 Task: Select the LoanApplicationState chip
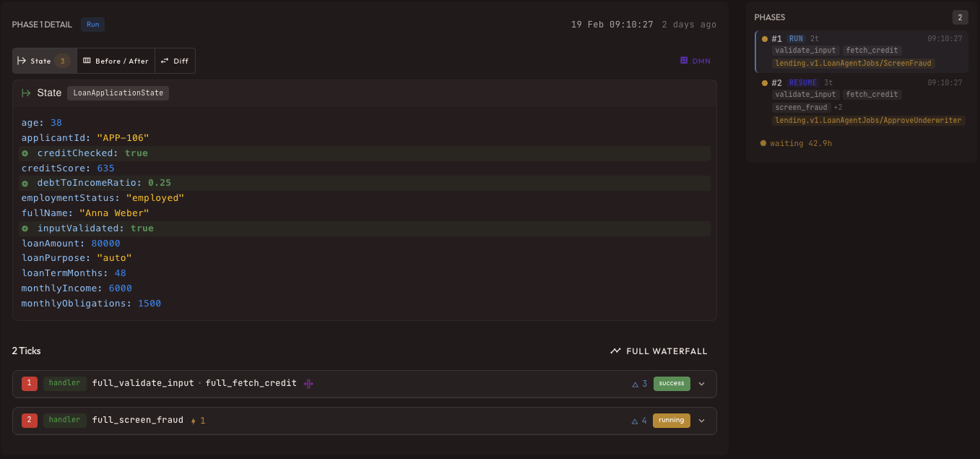pos(118,93)
